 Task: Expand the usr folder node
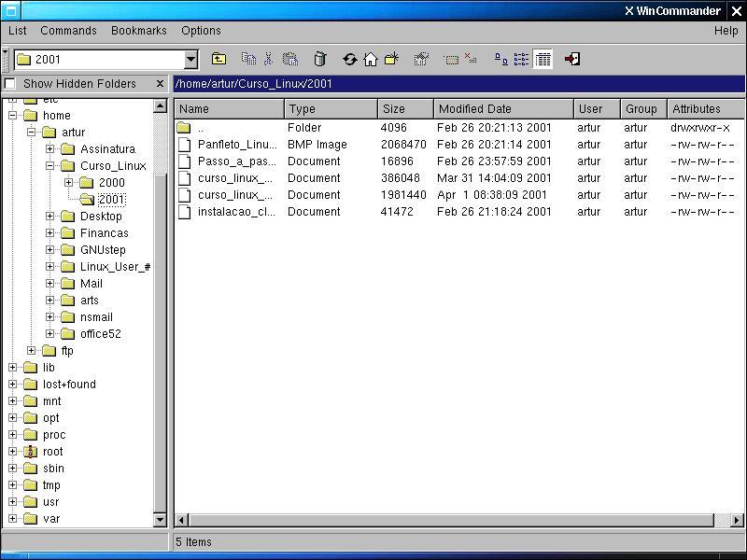13,502
